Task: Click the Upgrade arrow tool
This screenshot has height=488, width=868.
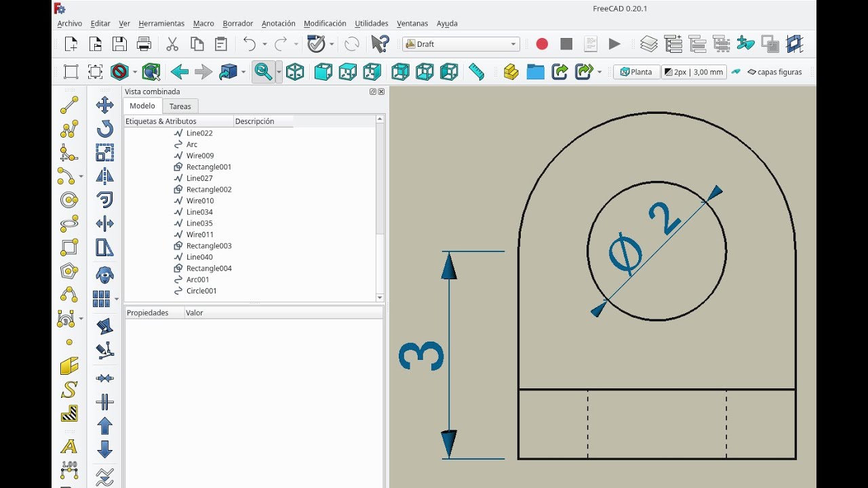Action: point(104,426)
